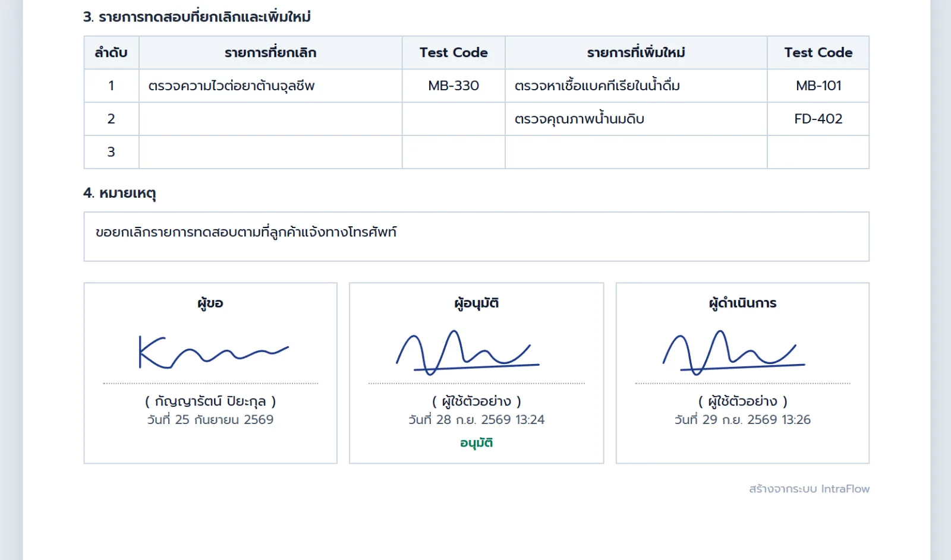
Task: Select the requester name "กัญญารัตน์ ปิยะกุล"
Action: [210, 401]
